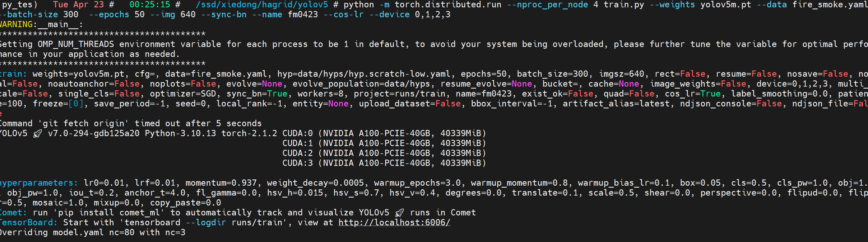This screenshot has height=242, width=868.
Task: Click the '--logdir' flag in TensorBoard line
Action: tap(206, 222)
